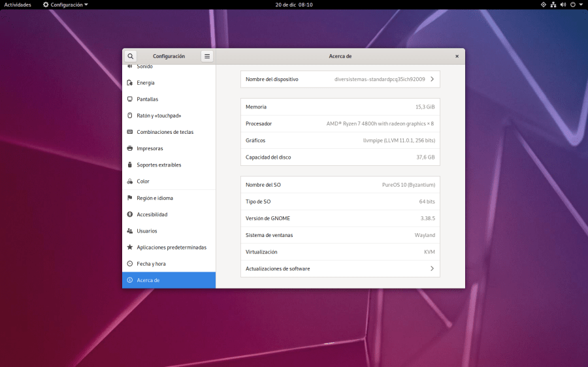The width and height of the screenshot is (588, 367).
Task: Open Actualizaciones de software row arrow
Action: [431, 268]
